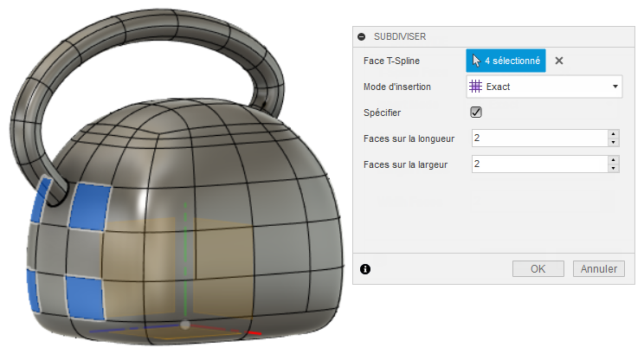Increase Faces sur la longueur value

pyautogui.click(x=613, y=134)
